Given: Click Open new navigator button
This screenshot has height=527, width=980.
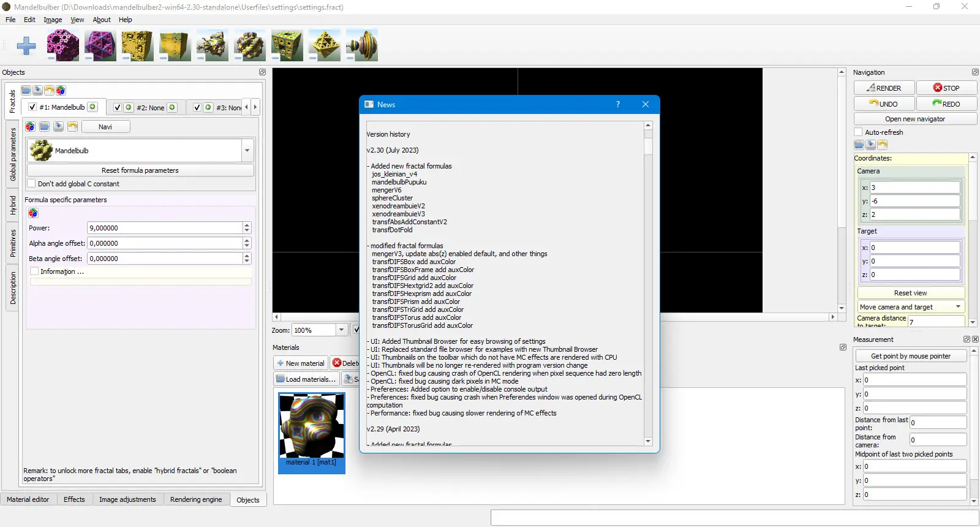Looking at the screenshot, I should coord(915,119).
